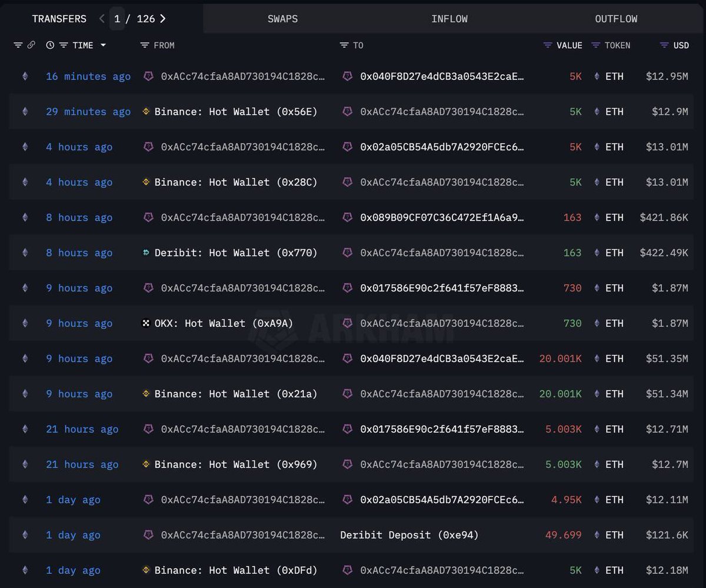Viewport: 706px width, 588px height.
Task: Open Binance: Hot Wallet (0x969) entity
Action: pyautogui.click(x=236, y=465)
